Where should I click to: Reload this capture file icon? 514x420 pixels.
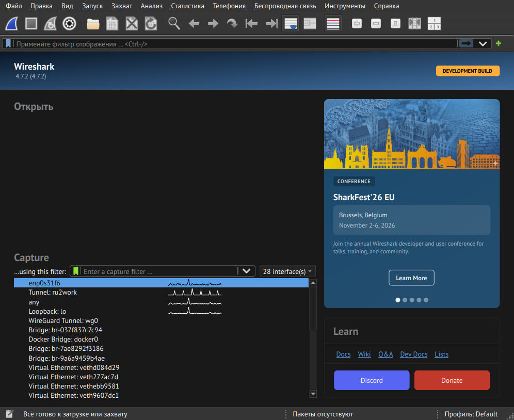tap(151, 24)
